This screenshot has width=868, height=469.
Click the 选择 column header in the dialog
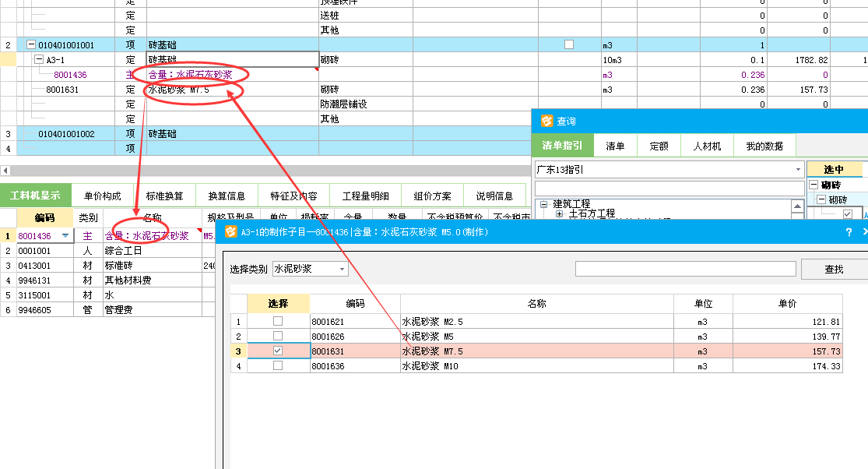point(278,303)
